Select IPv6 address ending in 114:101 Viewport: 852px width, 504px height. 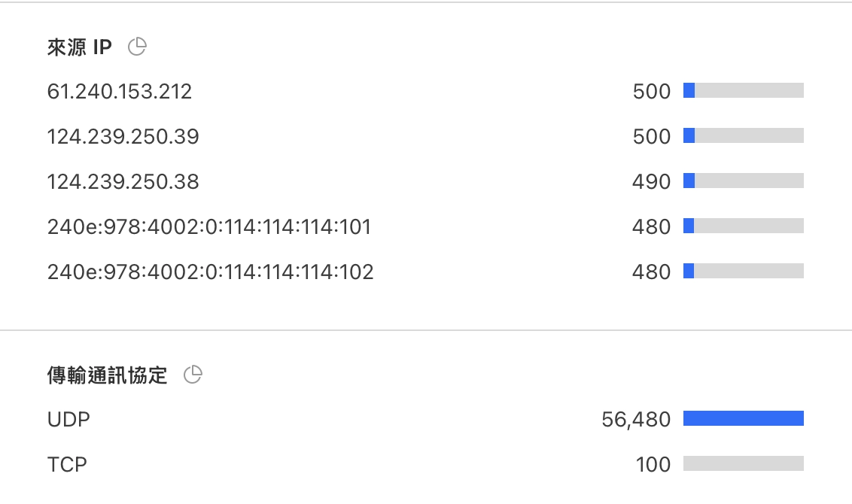click(209, 226)
